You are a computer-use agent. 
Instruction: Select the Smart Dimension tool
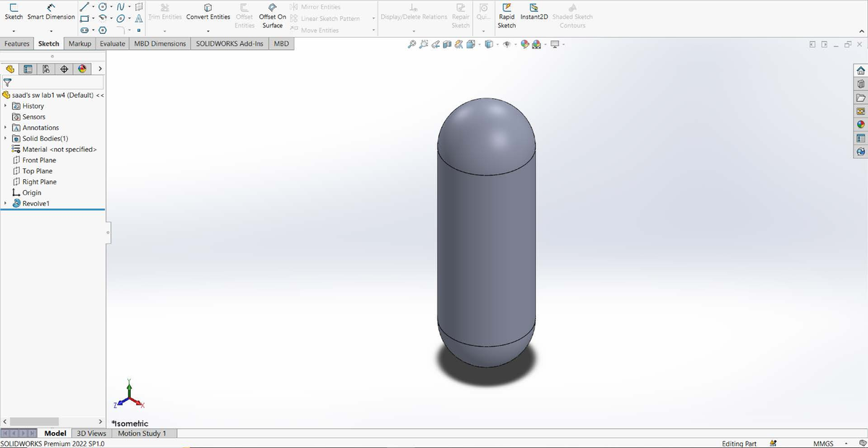pos(51,12)
